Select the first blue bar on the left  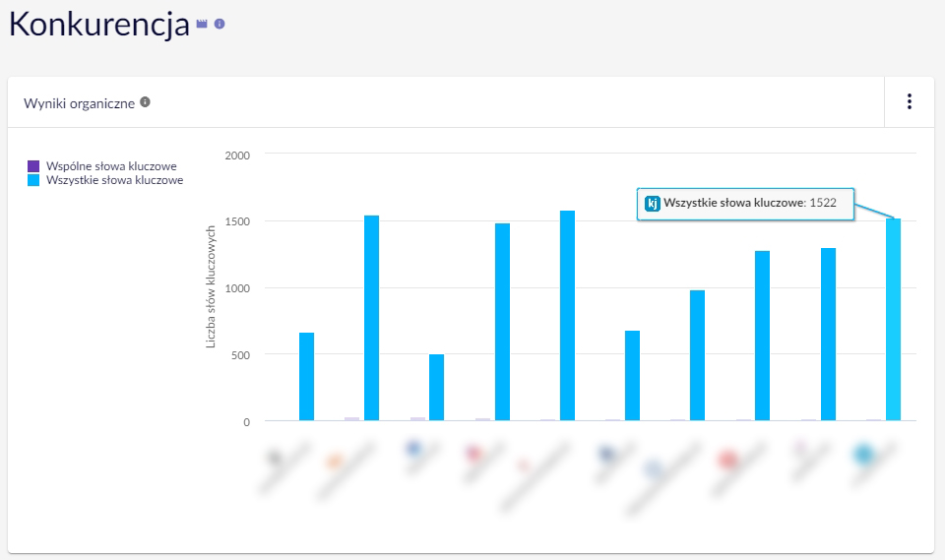click(306, 377)
